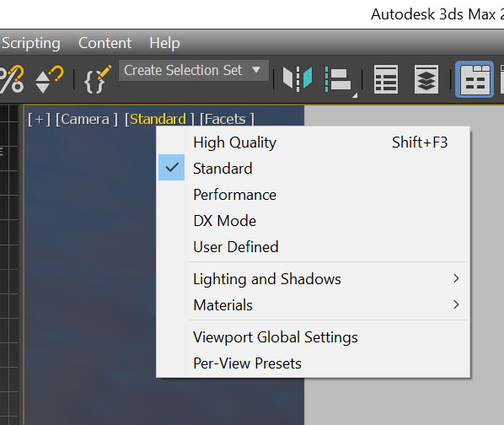Click the Percent Snap toggle icon
This screenshot has height=425, width=504.
[x=12, y=79]
